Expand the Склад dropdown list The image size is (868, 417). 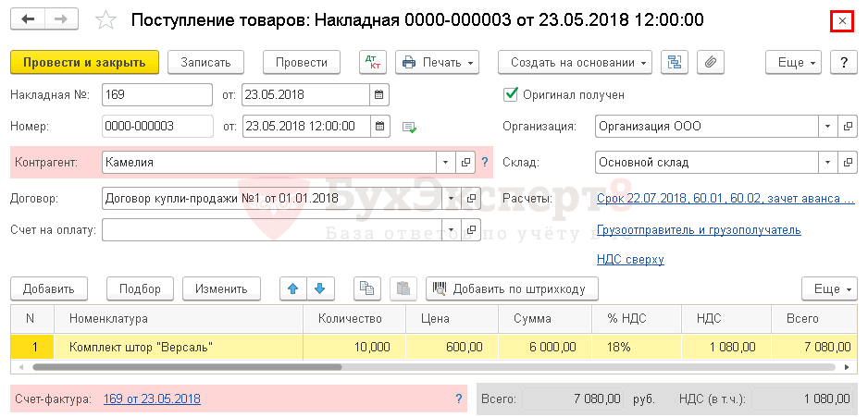(x=826, y=162)
